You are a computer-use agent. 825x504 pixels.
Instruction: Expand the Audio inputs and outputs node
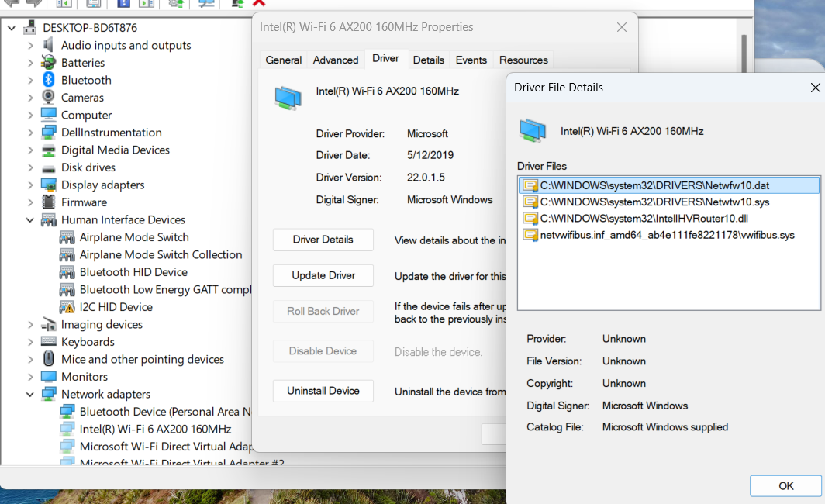(30, 45)
